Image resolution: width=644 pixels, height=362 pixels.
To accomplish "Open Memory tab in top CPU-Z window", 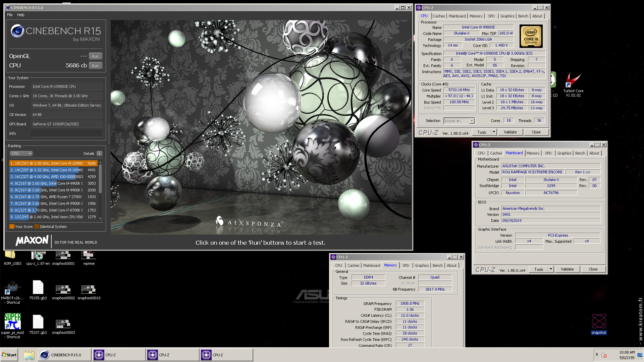I will click(476, 16).
